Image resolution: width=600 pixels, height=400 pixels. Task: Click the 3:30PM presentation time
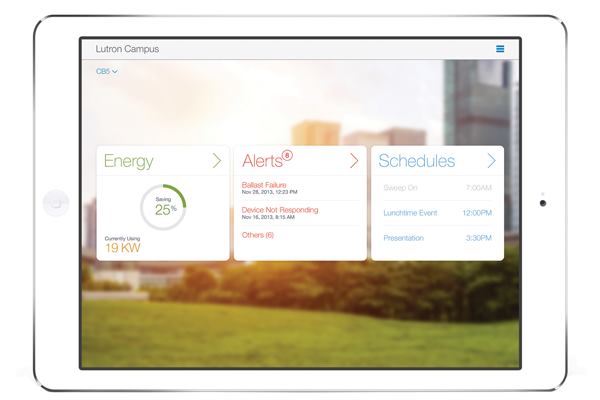(479, 238)
